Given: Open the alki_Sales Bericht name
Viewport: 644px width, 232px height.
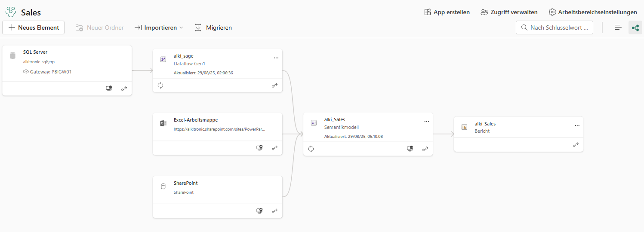Looking at the screenshot, I should point(485,124).
